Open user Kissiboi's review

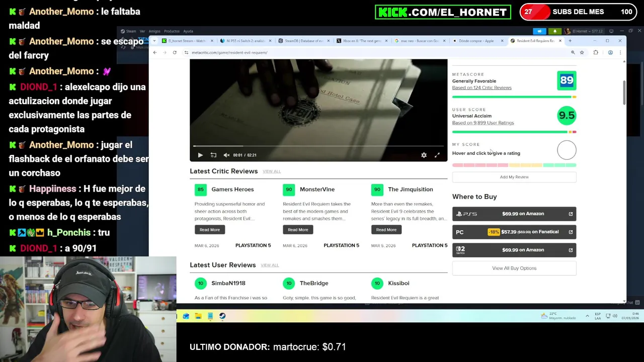tap(398, 283)
